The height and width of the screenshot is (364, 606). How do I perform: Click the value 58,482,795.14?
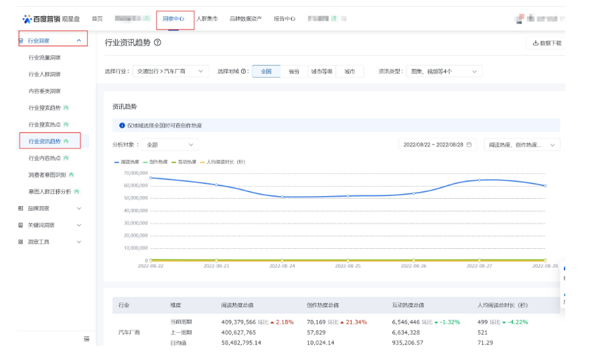(241, 343)
